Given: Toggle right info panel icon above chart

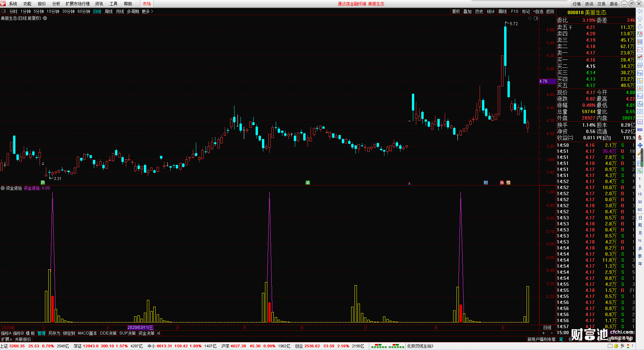Looking at the screenshot, I should click(536, 18).
